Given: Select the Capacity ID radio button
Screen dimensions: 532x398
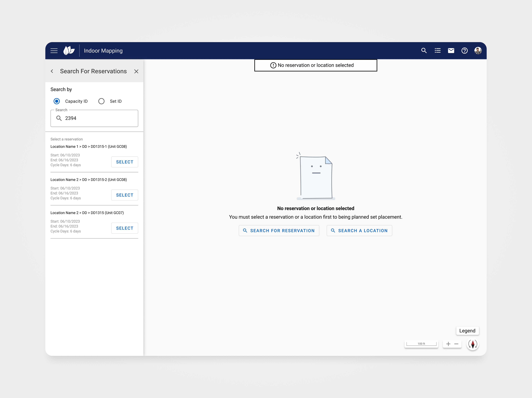Looking at the screenshot, I should point(57,101).
